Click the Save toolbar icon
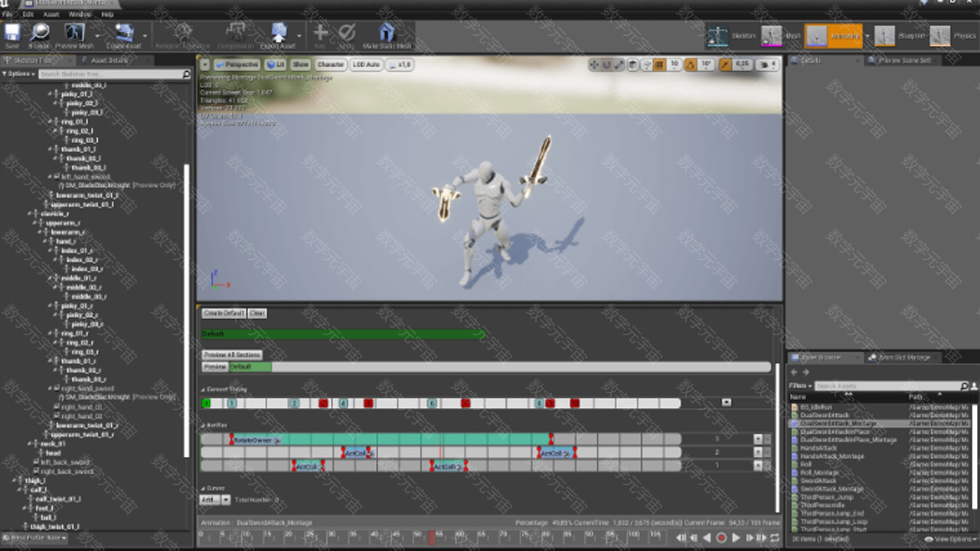The image size is (980, 551). click(x=12, y=32)
